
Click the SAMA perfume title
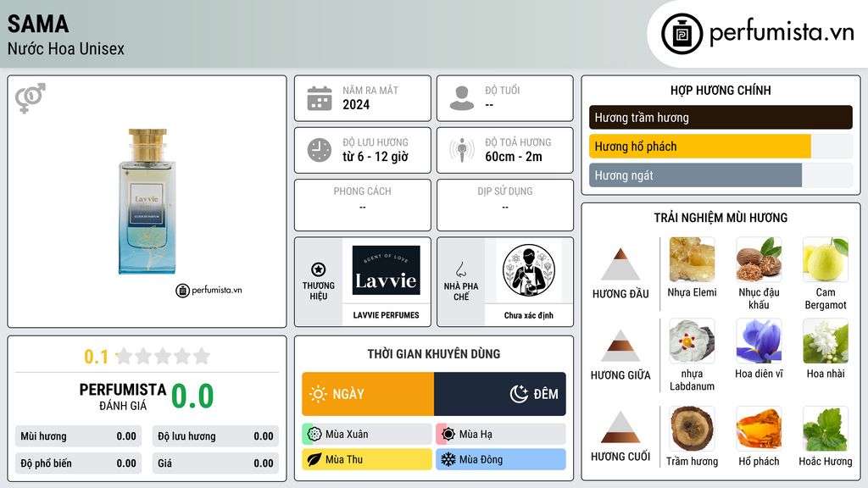tap(38, 24)
